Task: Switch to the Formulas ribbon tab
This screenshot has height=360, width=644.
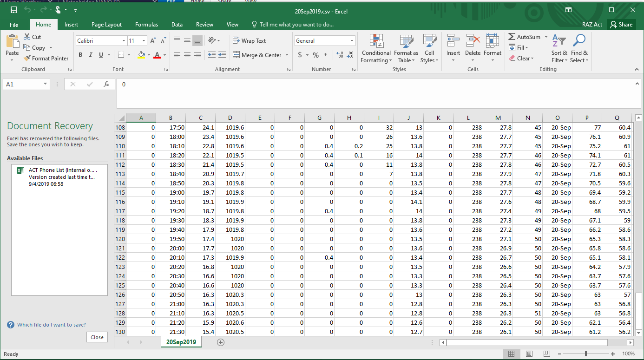Action: click(x=146, y=25)
